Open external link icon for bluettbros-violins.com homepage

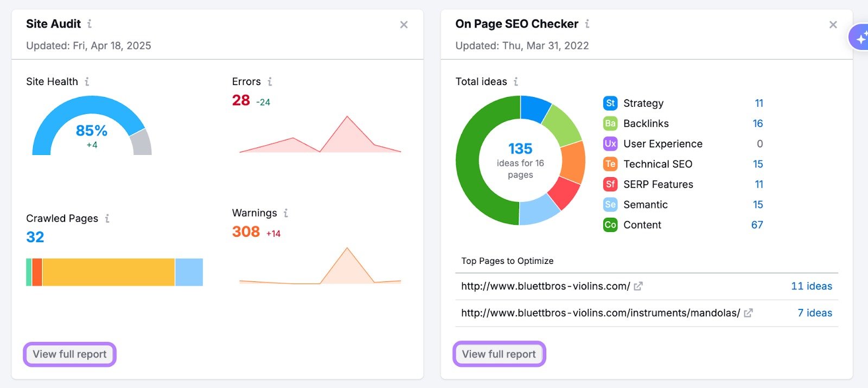tap(639, 286)
